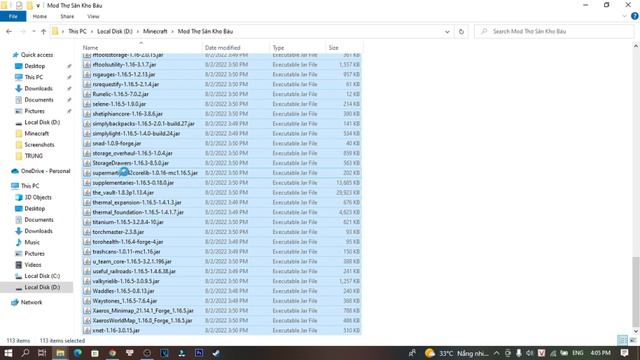Open Videos under This PC
Image resolution: width=640 pixels, height=360 pixels.
tap(33, 264)
